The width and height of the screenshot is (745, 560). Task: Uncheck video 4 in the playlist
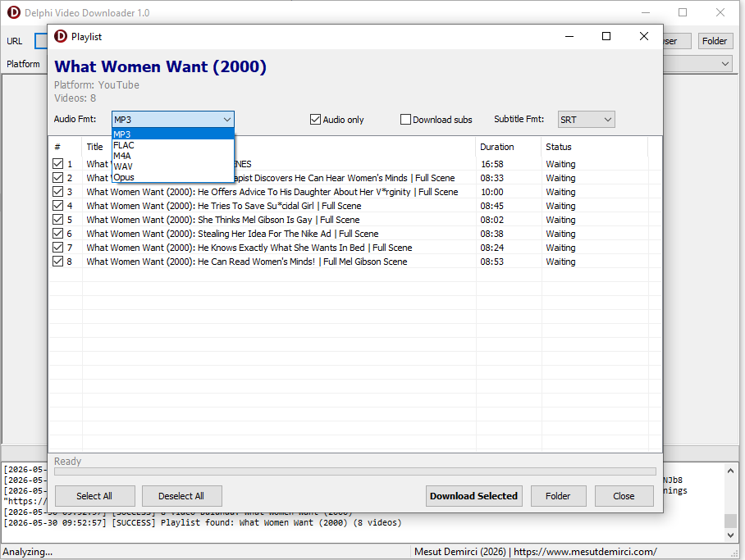58,206
